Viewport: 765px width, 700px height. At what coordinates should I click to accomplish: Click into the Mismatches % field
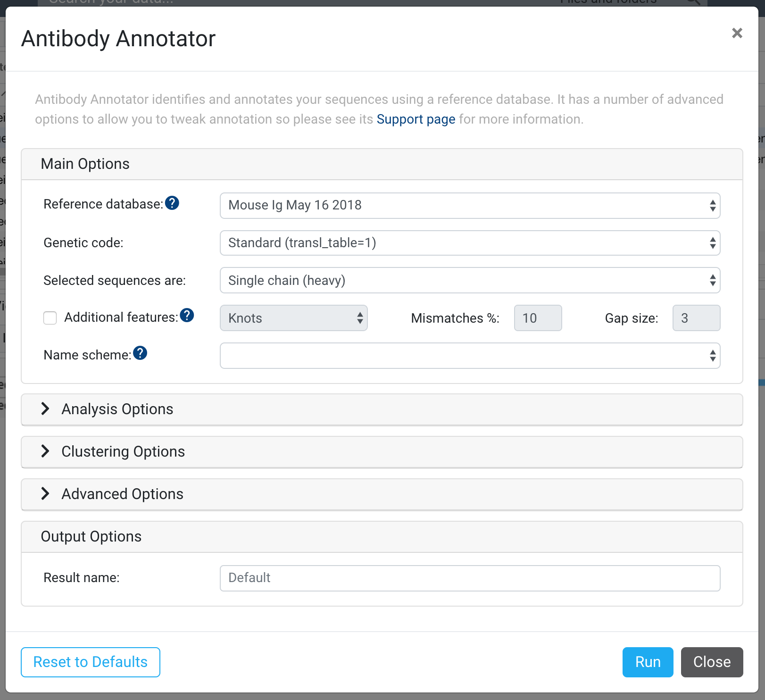tap(538, 318)
